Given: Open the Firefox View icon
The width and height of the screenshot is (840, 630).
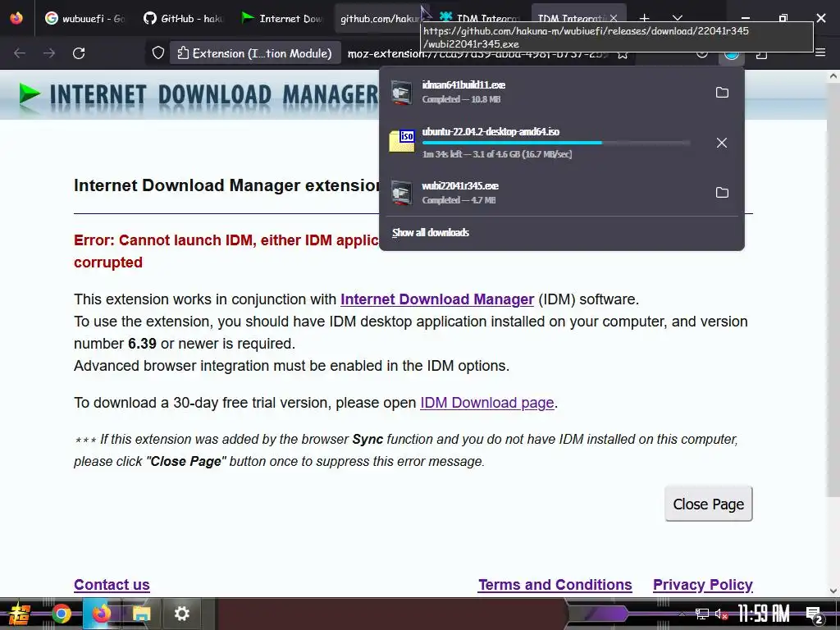Looking at the screenshot, I should 16,18.
